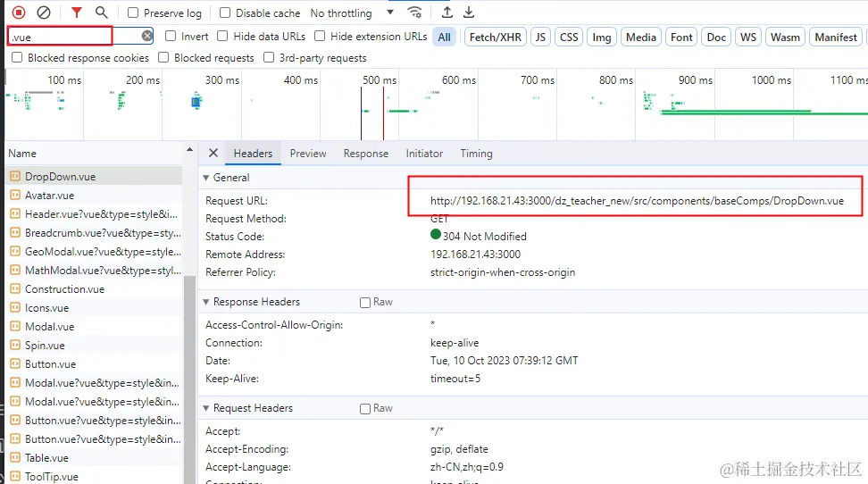Select the All filter type

point(444,38)
